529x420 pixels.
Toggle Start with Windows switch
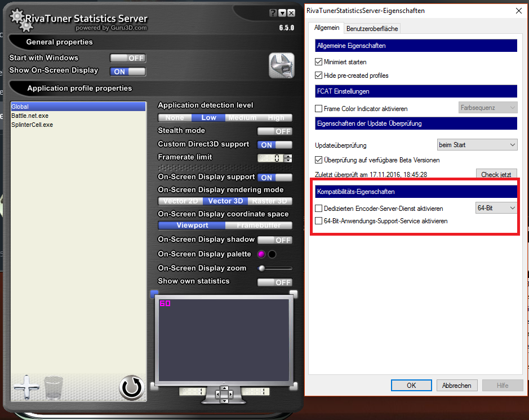pyautogui.click(x=128, y=58)
